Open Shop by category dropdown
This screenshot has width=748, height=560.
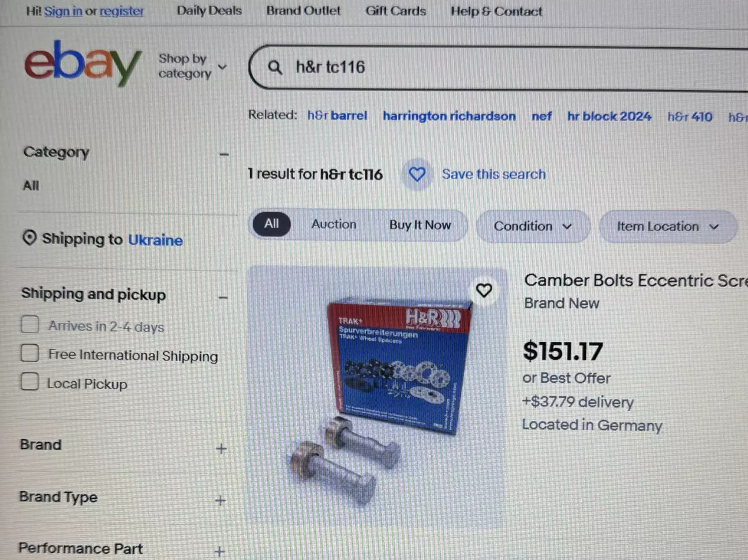click(x=193, y=66)
